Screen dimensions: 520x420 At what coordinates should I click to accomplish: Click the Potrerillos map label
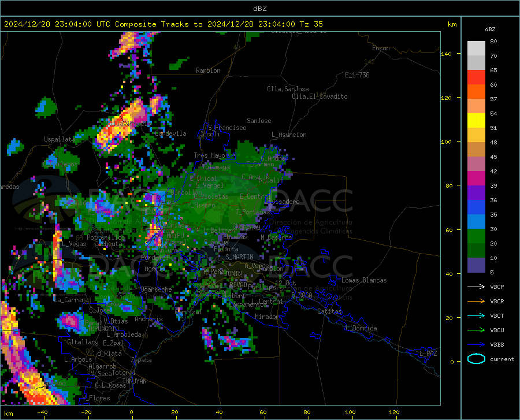(106, 237)
